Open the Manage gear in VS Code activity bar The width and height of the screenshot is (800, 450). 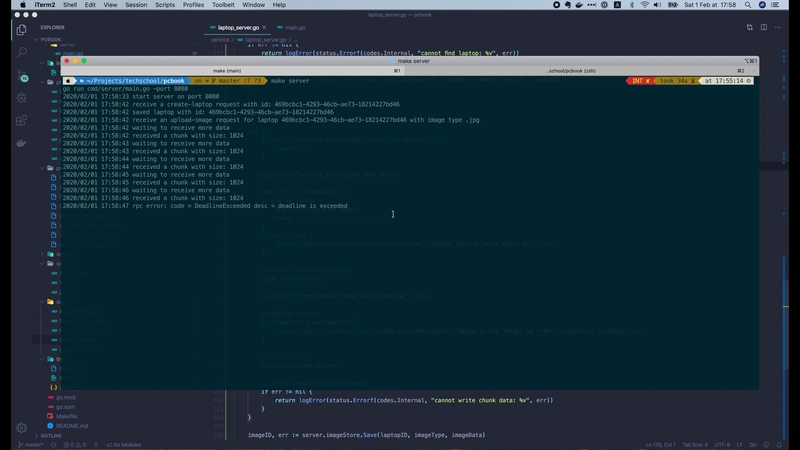(21, 428)
